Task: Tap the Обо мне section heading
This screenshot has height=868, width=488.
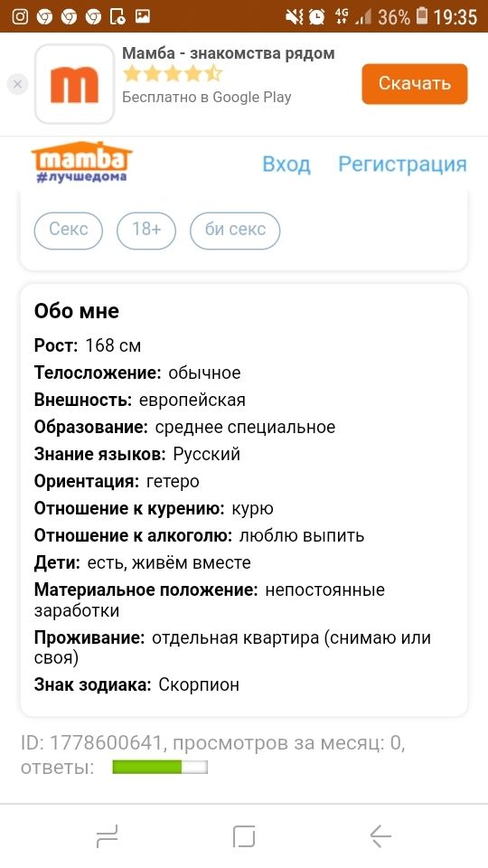Action: pos(76,311)
